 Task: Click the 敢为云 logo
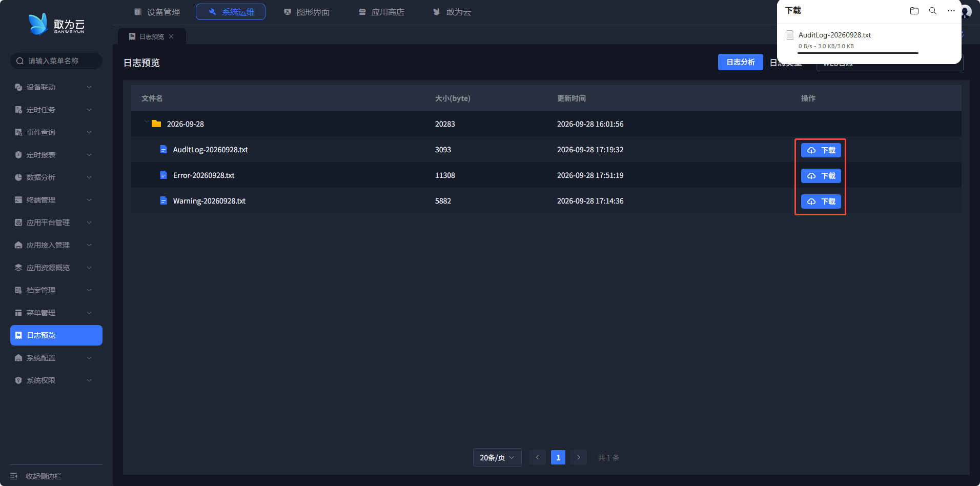(56, 24)
